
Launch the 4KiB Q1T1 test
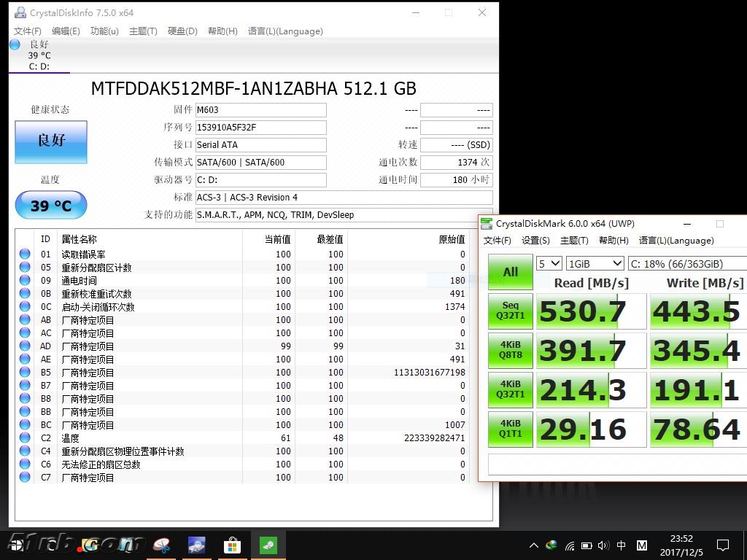pos(510,429)
